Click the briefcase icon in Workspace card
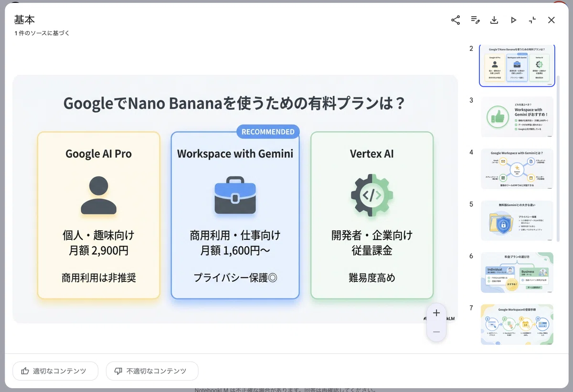This screenshot has height=392, width=573. (x=235, y=195)
